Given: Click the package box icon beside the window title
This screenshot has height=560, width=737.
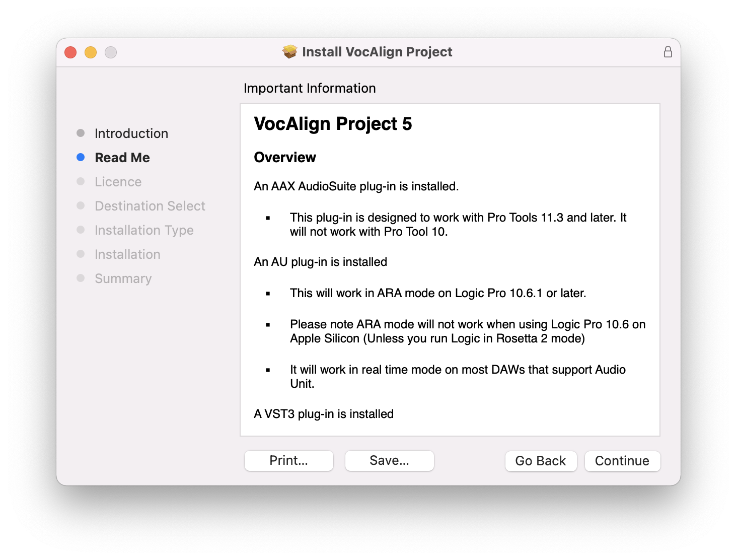Looking at the screenshot, I should point(289,52).
